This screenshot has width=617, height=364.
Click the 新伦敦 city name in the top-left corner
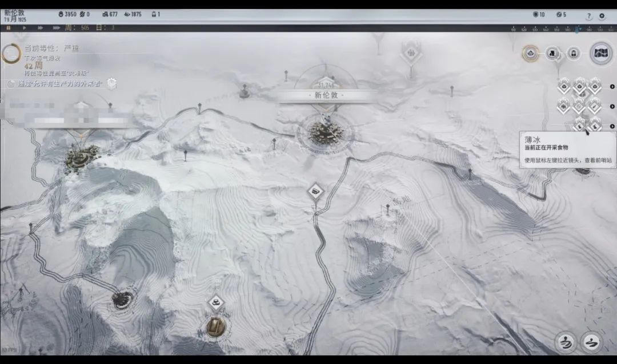pyautogui.click(x=14, y=13)
